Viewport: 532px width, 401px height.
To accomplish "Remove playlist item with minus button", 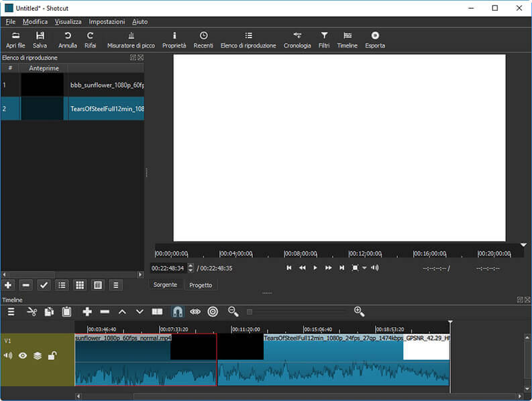I will pos(25,285).
